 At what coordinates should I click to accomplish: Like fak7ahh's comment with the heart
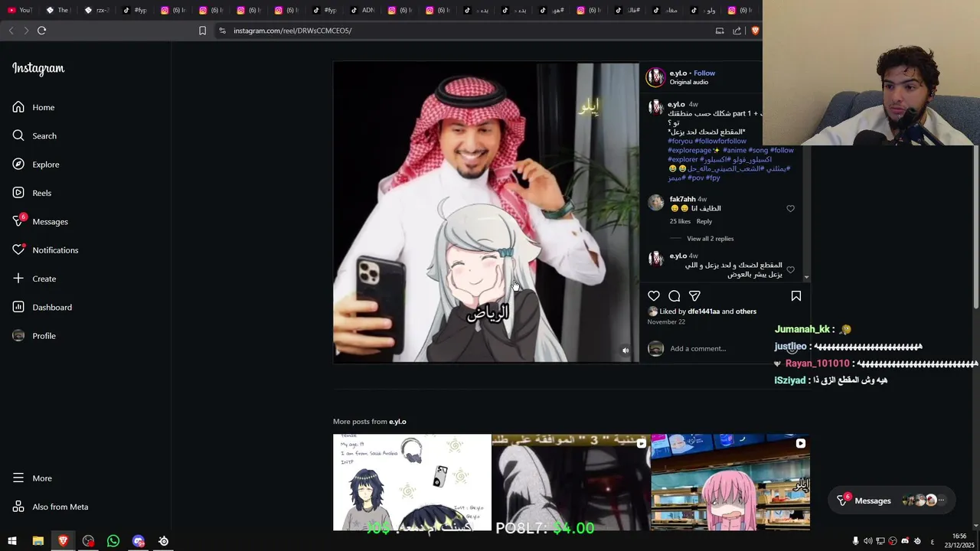click(x=791, y=208)
